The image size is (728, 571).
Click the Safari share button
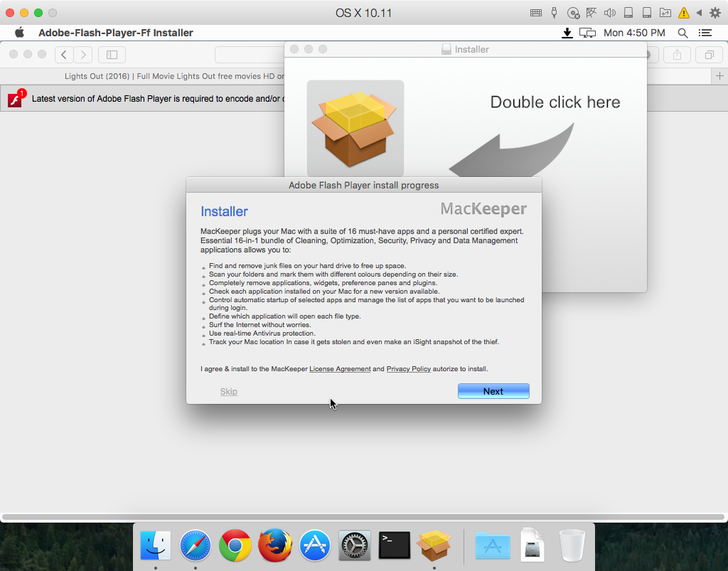pos(677,55)
